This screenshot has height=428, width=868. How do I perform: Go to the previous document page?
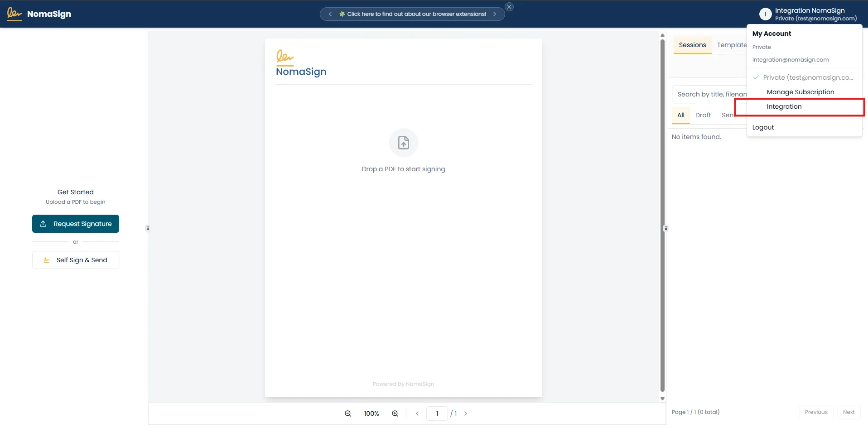click(417, 414)
